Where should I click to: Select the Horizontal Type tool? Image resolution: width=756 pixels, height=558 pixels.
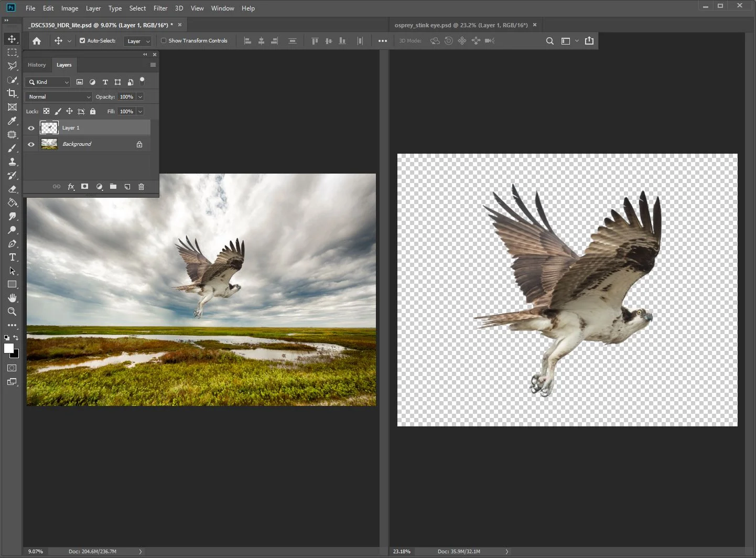pos(12,257)
